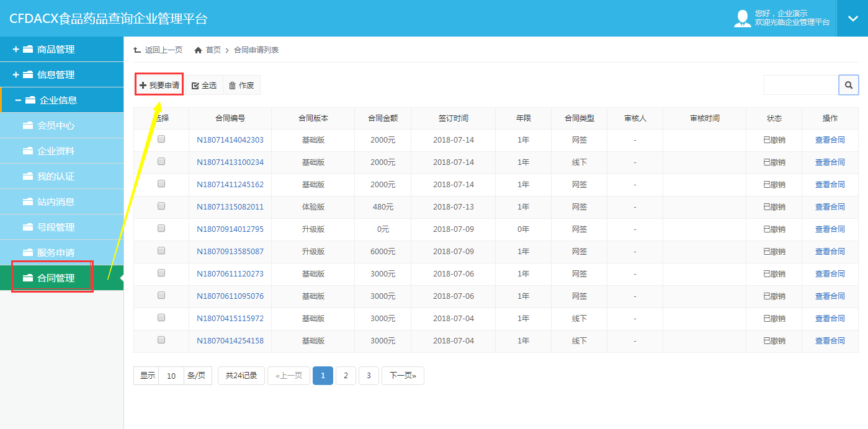Focus the search input field
The height and width of the screenshot is (429, 868).
click(801, 85)
